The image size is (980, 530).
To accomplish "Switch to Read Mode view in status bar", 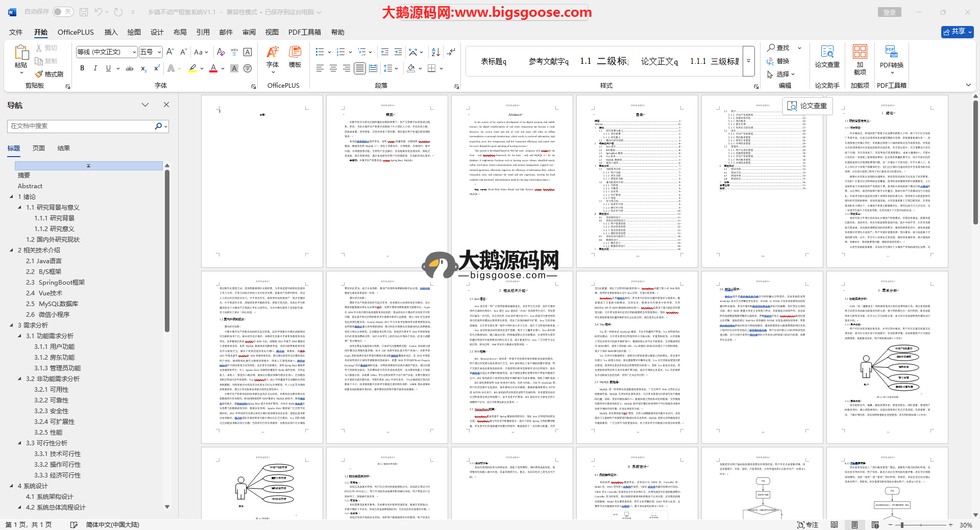I will click(834, 524).
